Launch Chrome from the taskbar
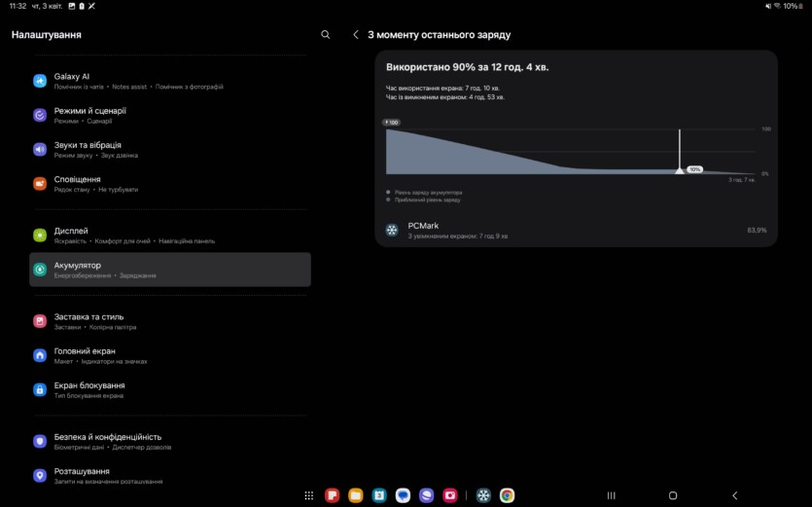 point(507,495)
